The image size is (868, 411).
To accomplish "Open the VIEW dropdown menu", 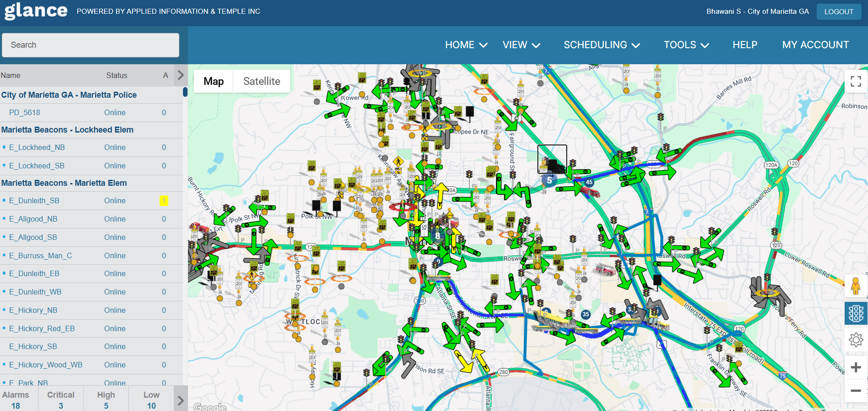I will tap(521, 45).
